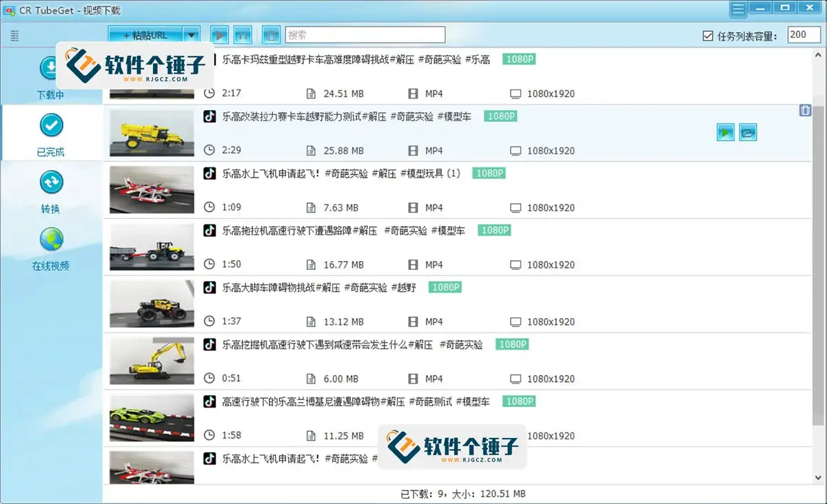827x504 pixels.
Task: Select the yellow monster truck thumbnail
Action: [152, 304]
